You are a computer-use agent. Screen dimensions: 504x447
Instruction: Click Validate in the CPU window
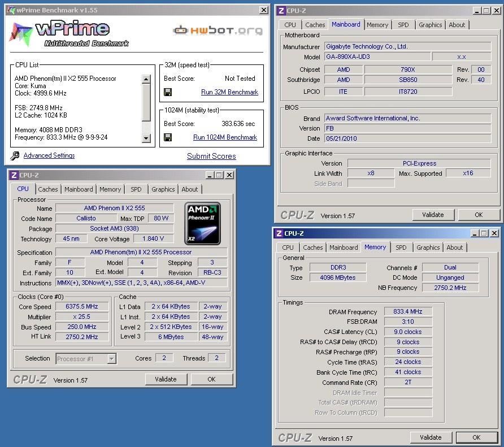(166, 379)
